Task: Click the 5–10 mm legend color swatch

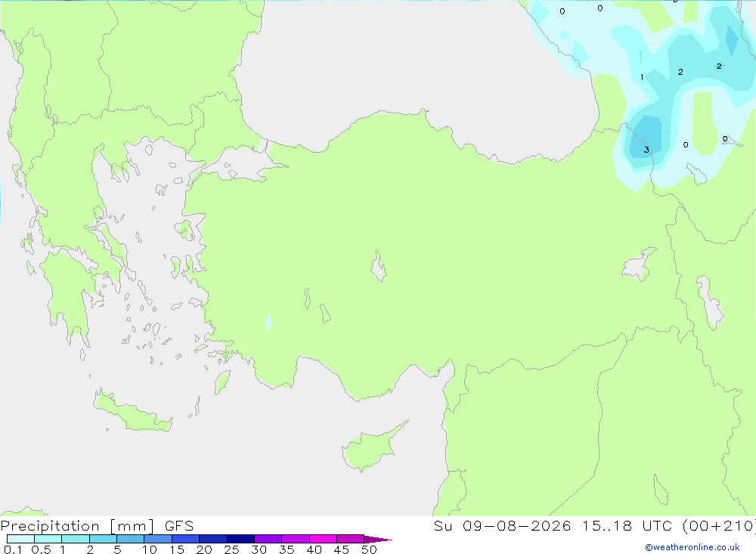Action: coord(131,539)
